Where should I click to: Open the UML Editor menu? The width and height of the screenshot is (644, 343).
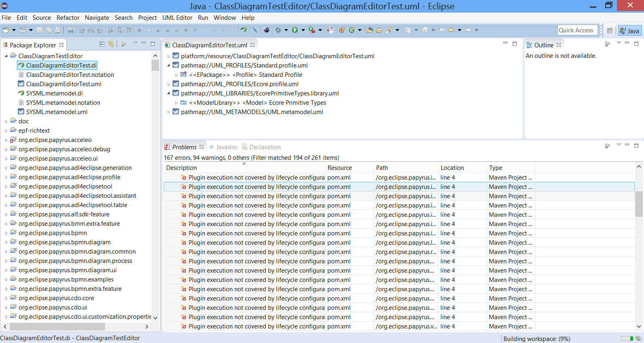177,18
